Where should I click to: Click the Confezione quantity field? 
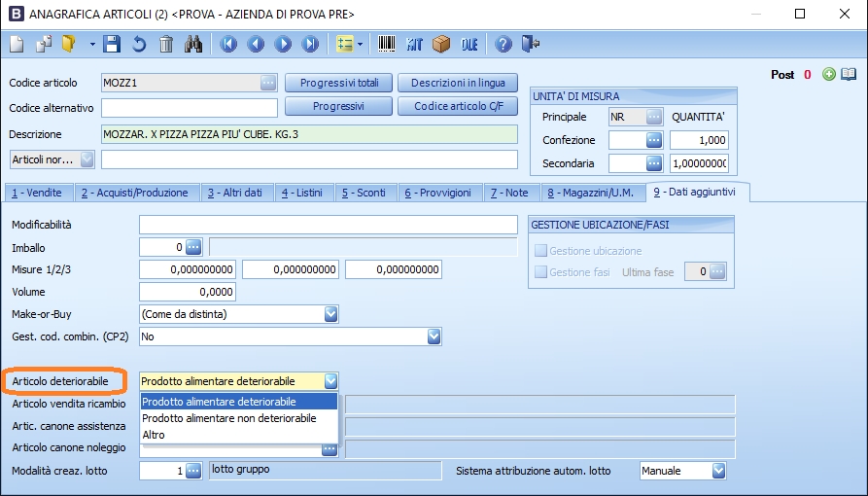point(699,140)
